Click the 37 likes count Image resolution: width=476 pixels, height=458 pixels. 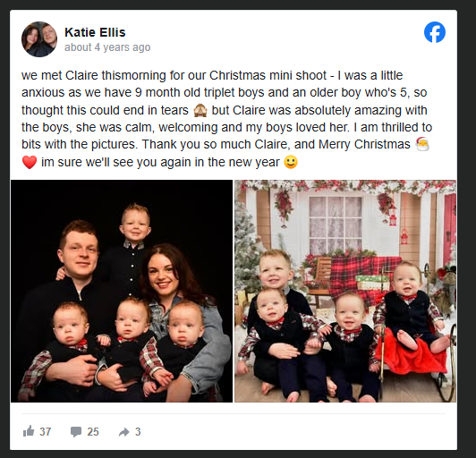point(46,431)
